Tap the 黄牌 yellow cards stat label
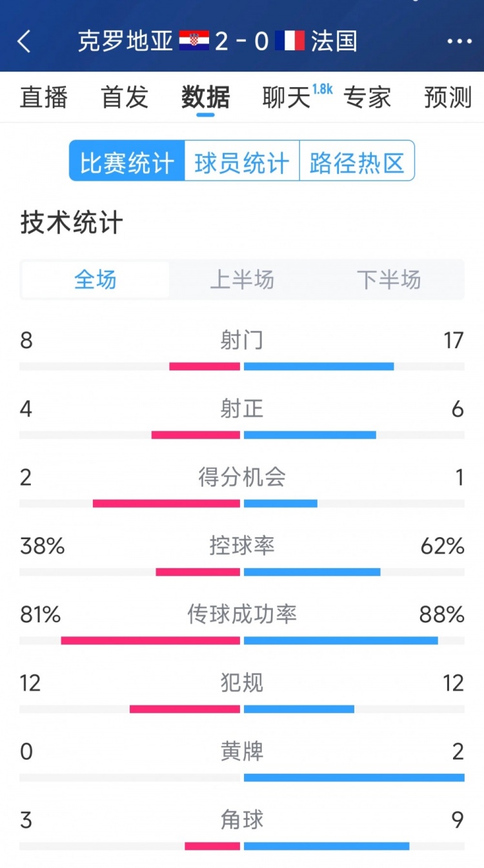This screenshot has height=868, width=484. [242, 751]
